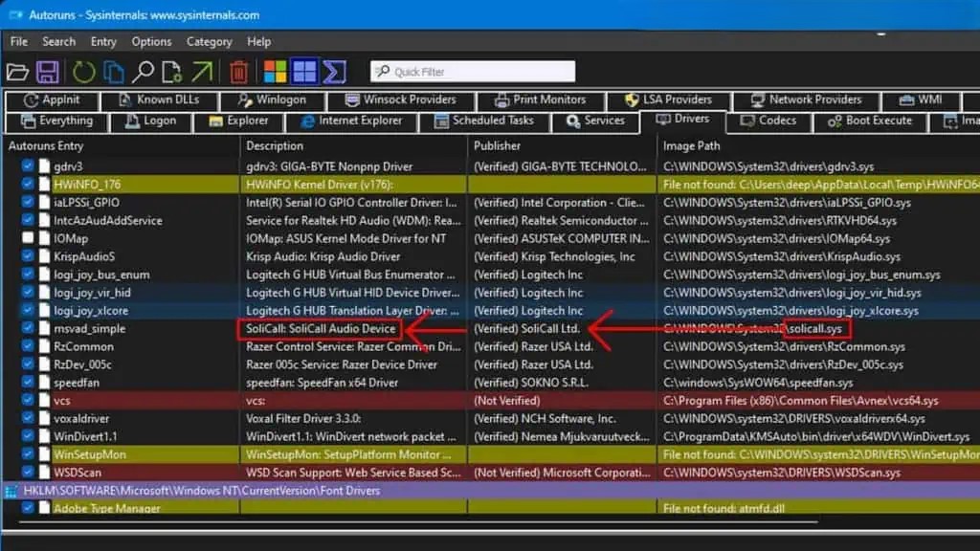Open the Search menu

pyautogui.click(x=58, y=42)
